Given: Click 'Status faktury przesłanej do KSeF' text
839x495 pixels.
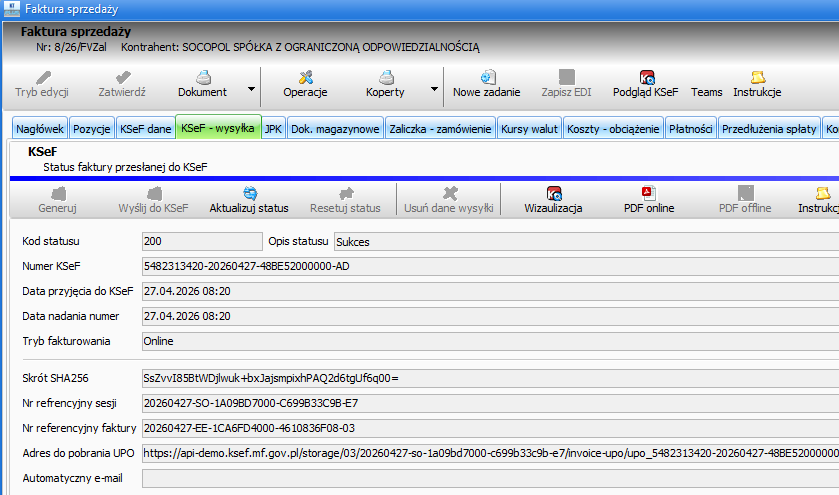Looking at the screenshot, I should point(125,167).
